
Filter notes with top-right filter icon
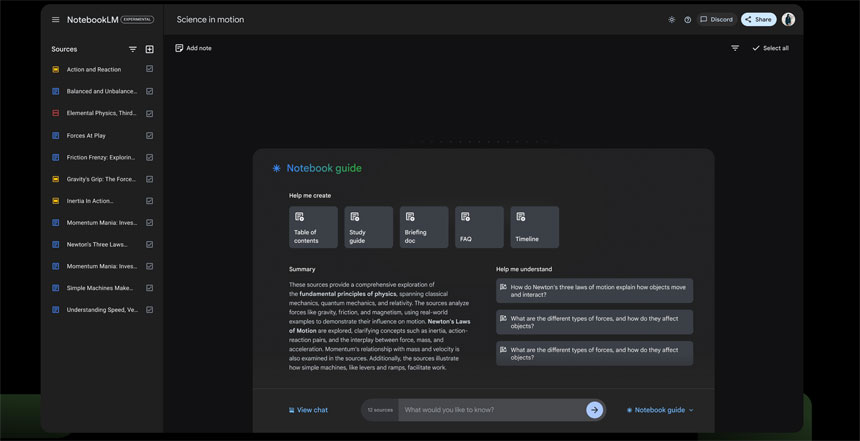click(x=735, y=48)
